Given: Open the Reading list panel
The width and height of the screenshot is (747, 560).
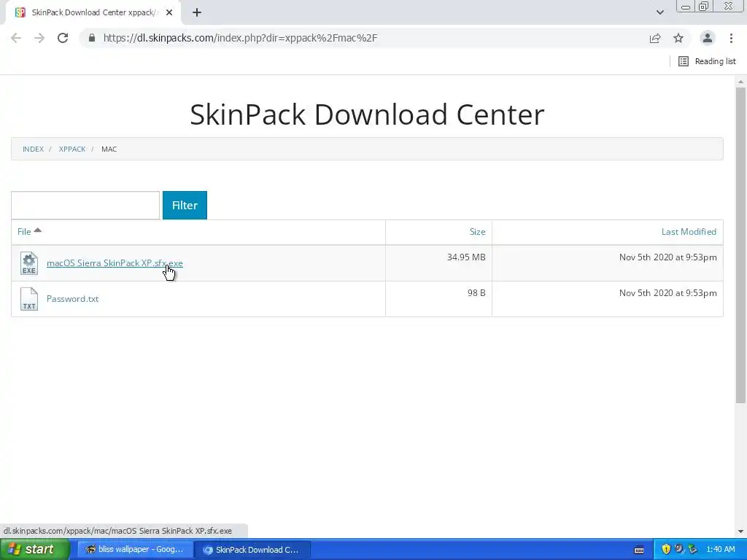Looking at the screenshot, I should (x=707, y=61).
